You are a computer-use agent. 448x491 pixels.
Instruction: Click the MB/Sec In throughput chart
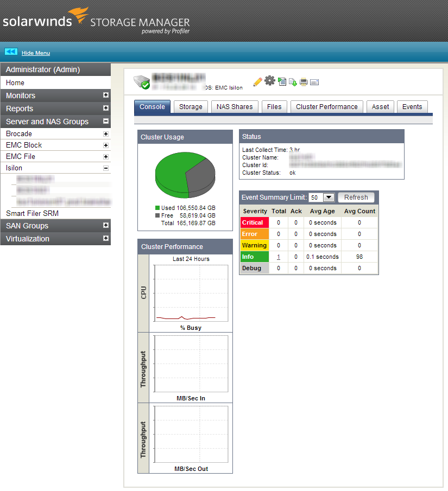tap(191, 364)
